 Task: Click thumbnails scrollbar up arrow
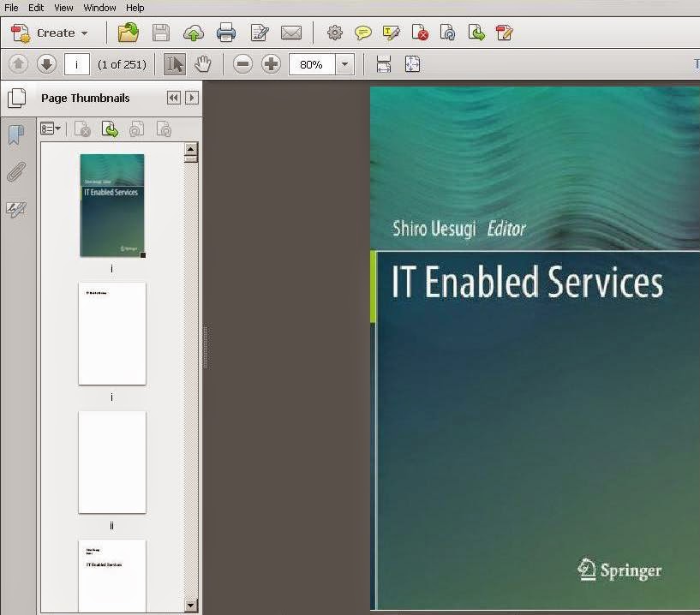pyautogui.click(x=190, y=149)
